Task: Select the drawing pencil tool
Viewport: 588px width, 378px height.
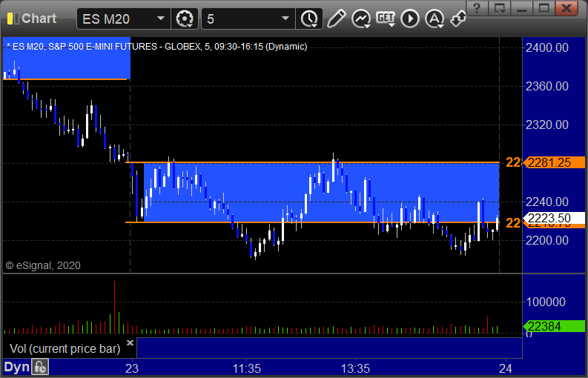Action: pyautogui.click(x=336, y=19)
